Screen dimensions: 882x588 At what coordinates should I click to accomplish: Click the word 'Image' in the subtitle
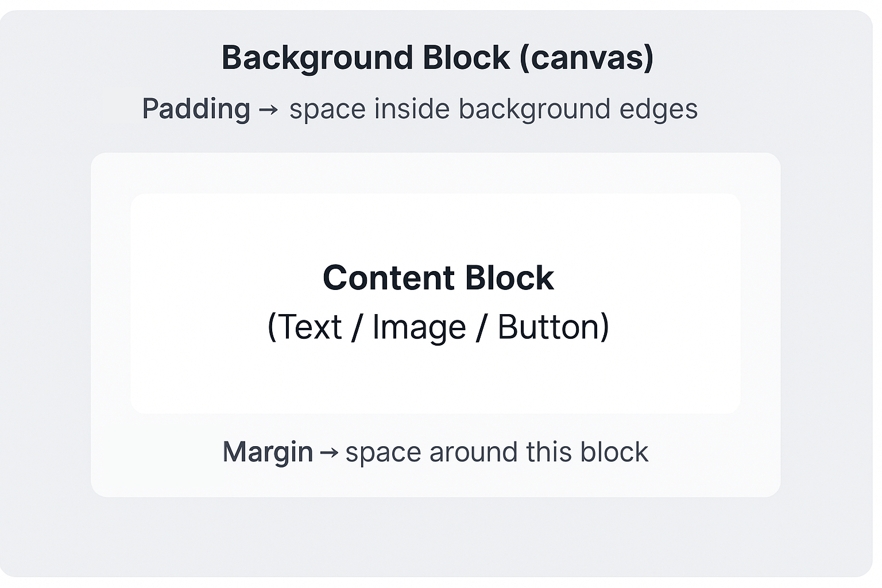click(x=419, y=327)
